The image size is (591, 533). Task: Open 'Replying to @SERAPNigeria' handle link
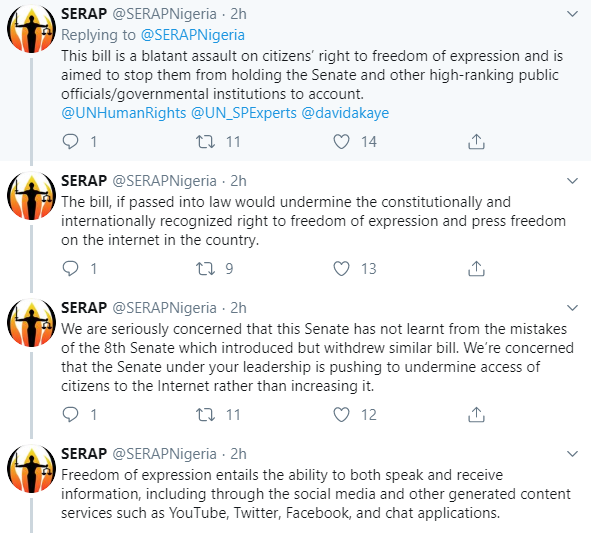[x=193, y=35]
